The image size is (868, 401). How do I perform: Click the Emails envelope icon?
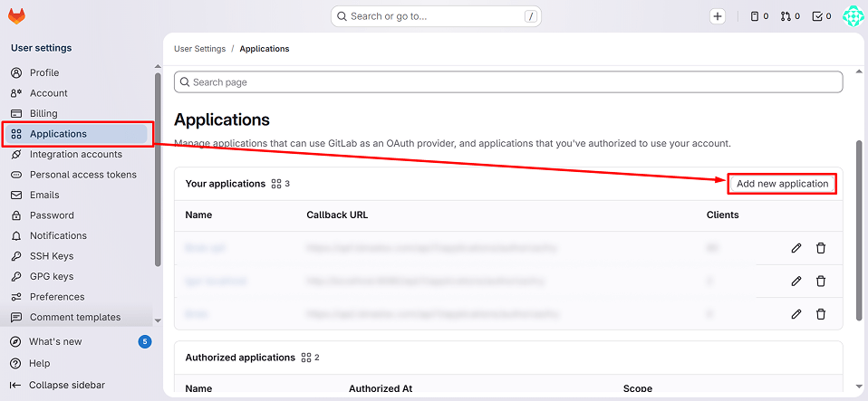click(16, 196)
